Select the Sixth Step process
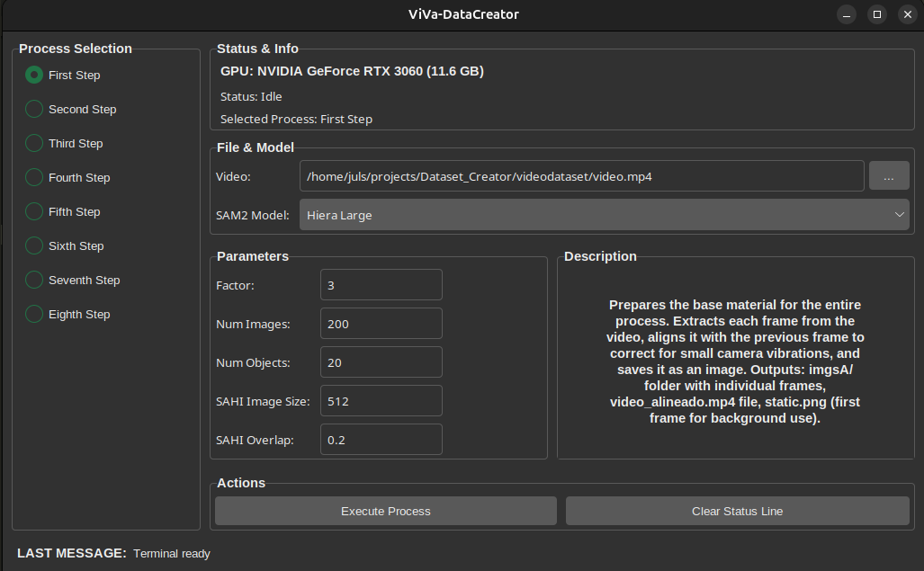Viewport: 924px width, 571px height. click(33, 245)
